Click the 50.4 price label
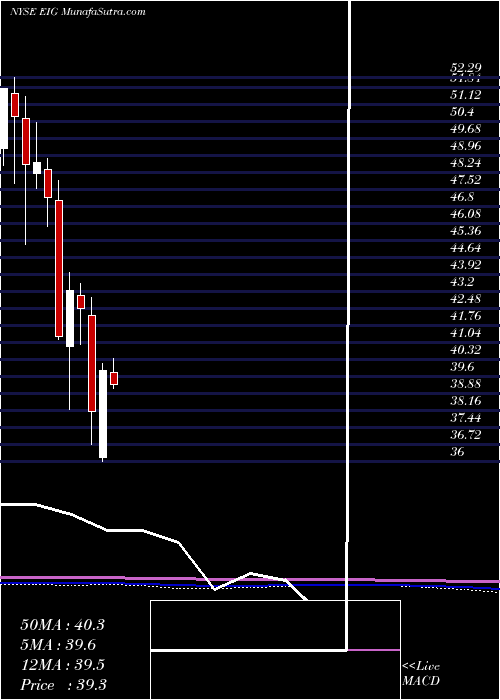 tap(462, 112)
